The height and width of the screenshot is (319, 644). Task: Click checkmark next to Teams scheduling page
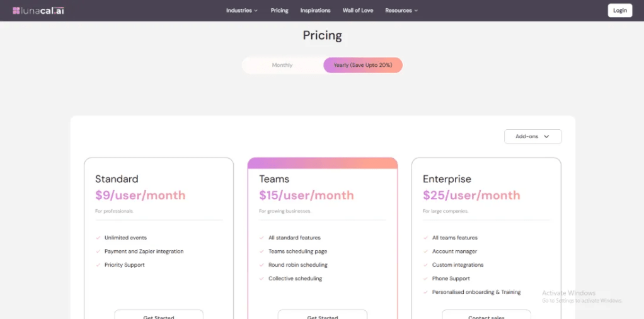[262, 252]
